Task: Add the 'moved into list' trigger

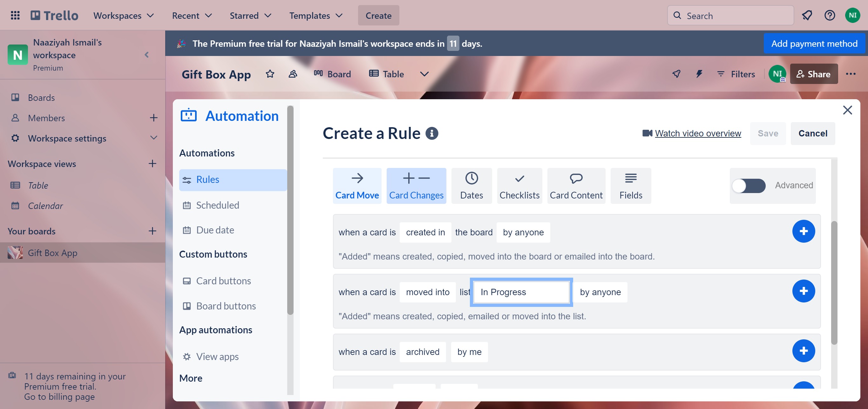Action: coord(803,291)
